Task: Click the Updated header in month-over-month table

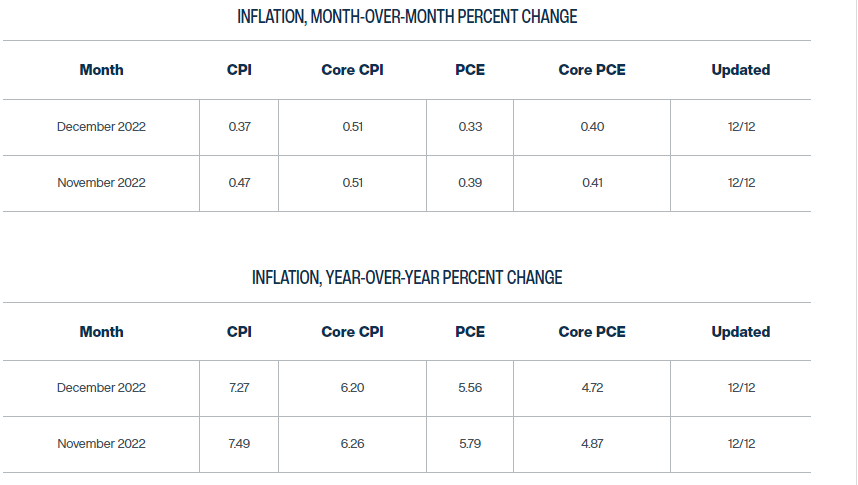Action: [x=741, y=70]
